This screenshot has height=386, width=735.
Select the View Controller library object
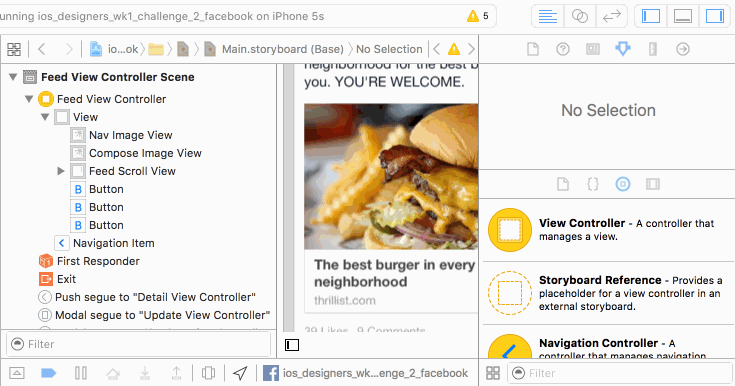tap(608, 230)
